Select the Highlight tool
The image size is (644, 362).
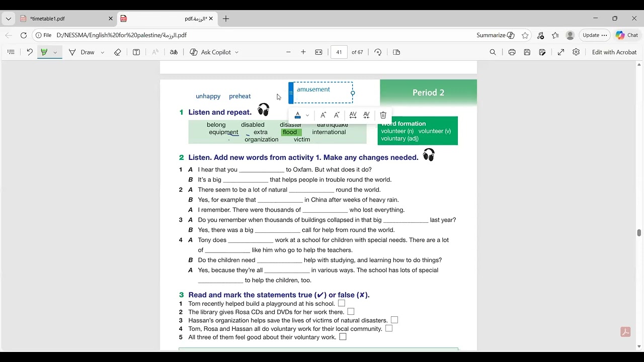pyautogui.click(x=44, y=52)
